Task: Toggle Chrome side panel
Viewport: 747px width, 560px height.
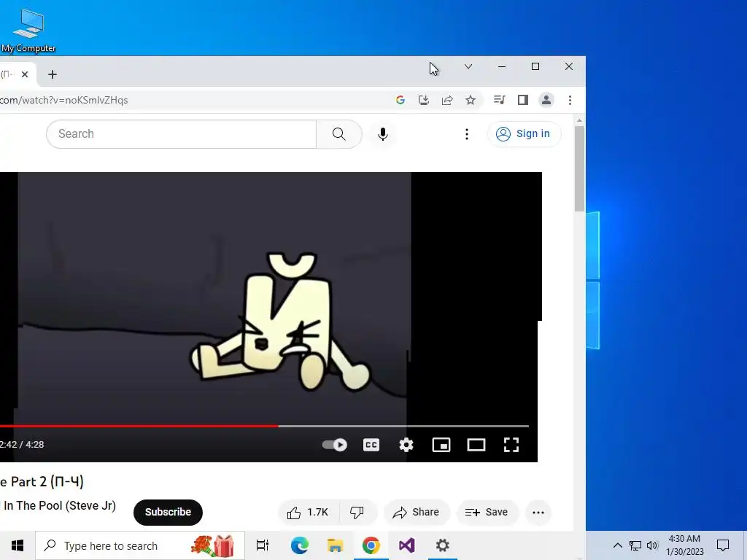Action: [522, 100]
